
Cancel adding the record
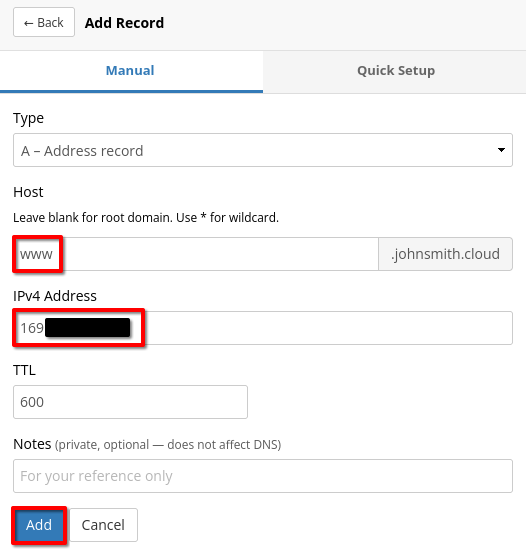coord(103,525)
